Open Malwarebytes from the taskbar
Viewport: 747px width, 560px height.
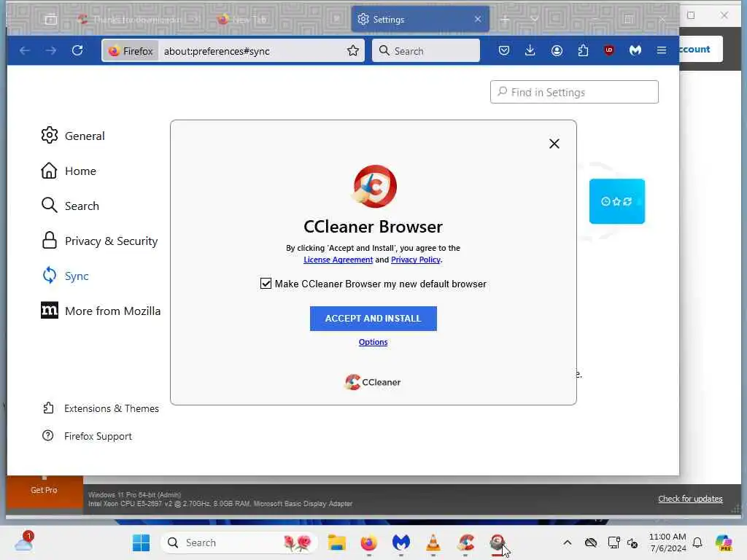pyautogui.click(x=400, y=542)
